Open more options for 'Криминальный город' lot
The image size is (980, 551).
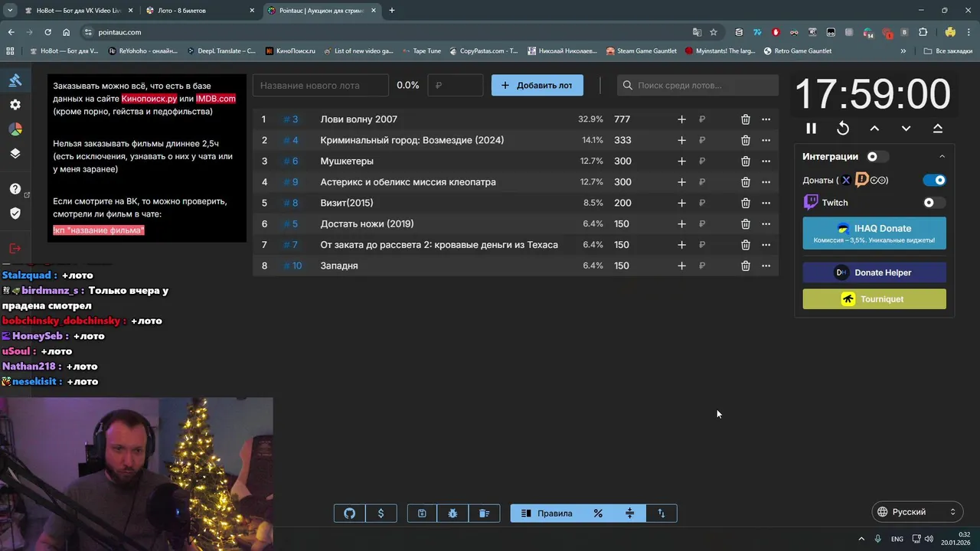pyautogui.click(x=766, y=140)
